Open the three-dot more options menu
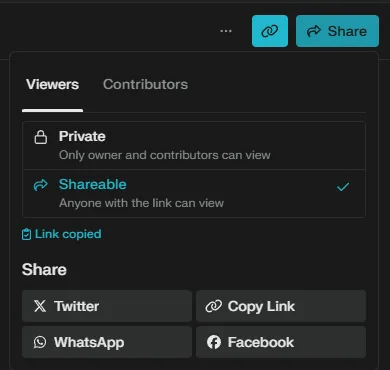This screenshot has height=370, width=390. 226,31
